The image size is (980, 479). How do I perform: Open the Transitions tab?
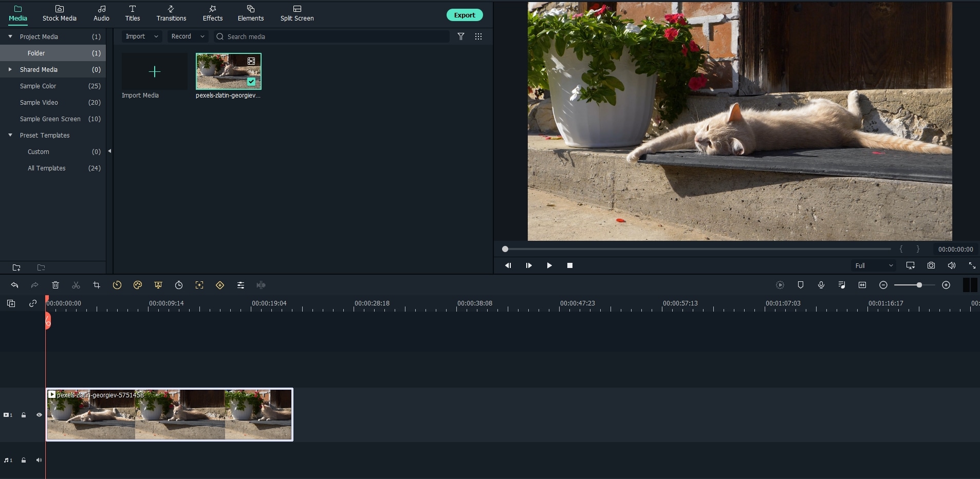click(x=172, y=14)
